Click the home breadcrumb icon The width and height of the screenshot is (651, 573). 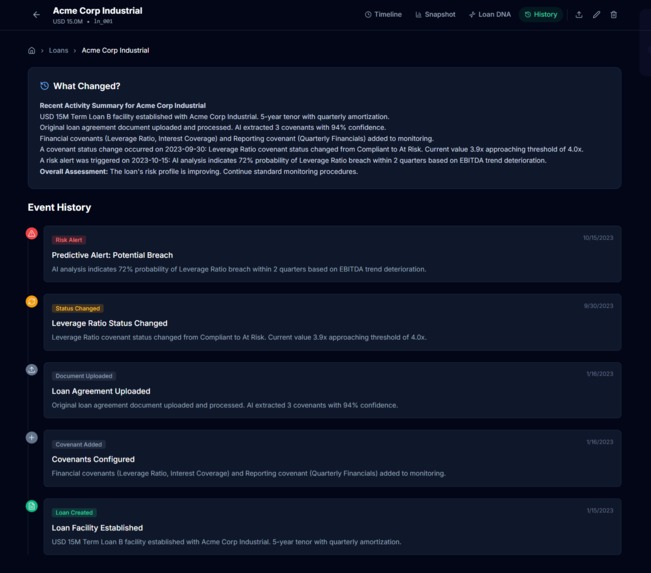pos(32,50)
